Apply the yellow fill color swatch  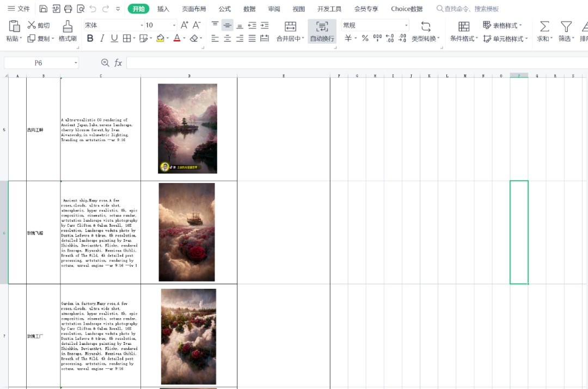point(160,38)
